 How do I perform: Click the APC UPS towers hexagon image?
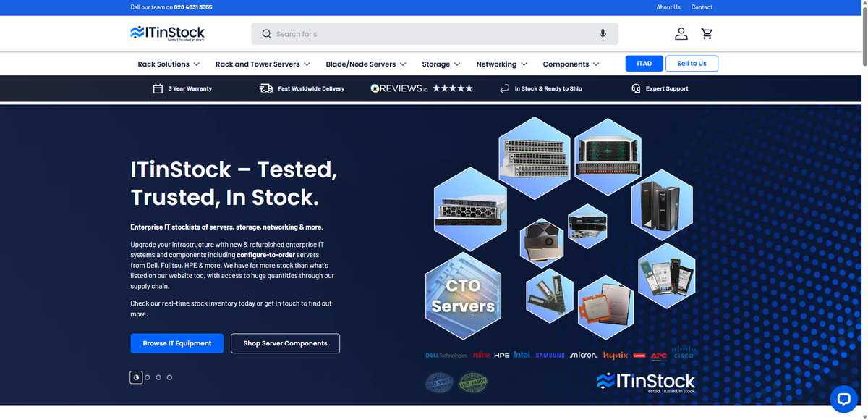[x=662, y=205]
